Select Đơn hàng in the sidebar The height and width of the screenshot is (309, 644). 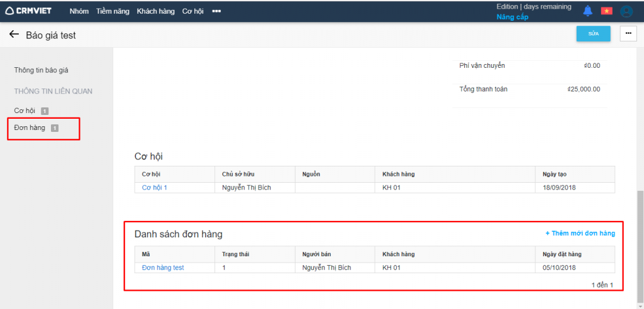coord(30,128)
